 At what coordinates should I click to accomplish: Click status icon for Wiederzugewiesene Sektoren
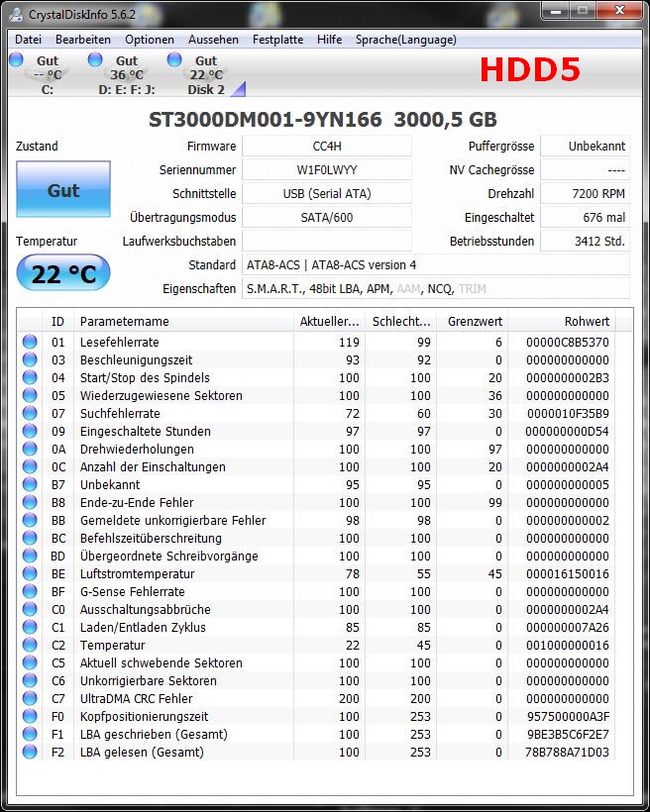click(30, 395)
